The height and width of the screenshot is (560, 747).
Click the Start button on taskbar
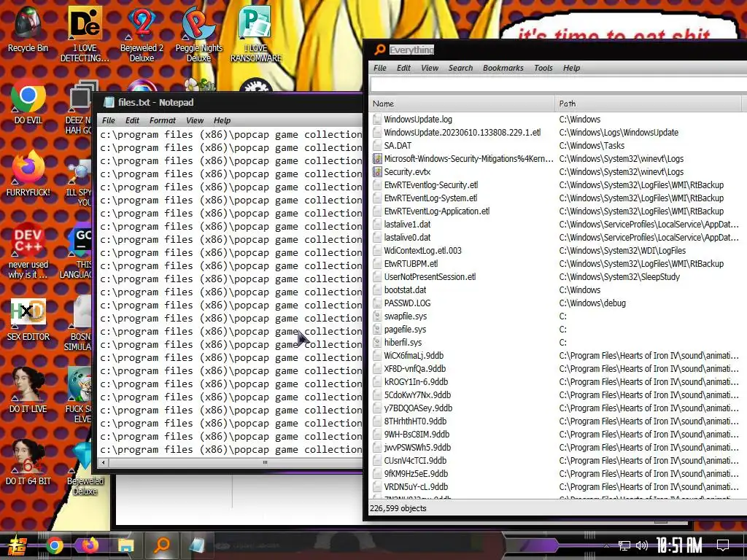click(16, 545)
